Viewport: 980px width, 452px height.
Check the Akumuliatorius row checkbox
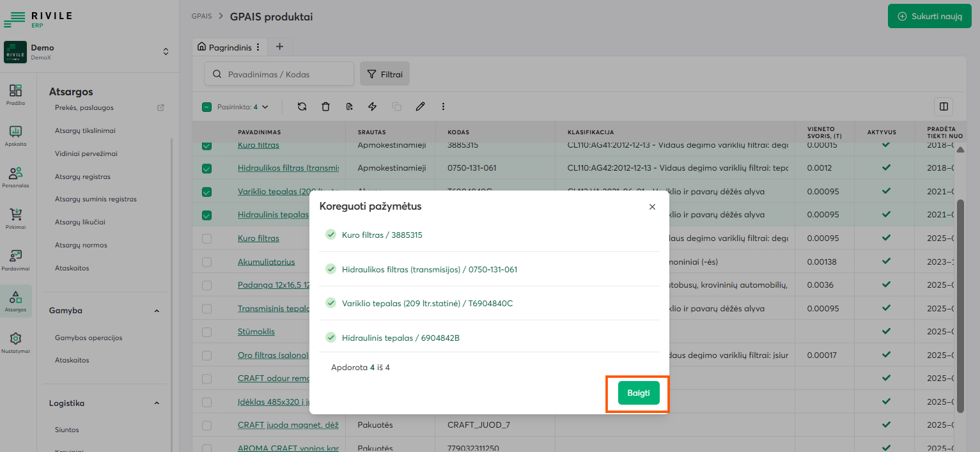coord(206,262)
